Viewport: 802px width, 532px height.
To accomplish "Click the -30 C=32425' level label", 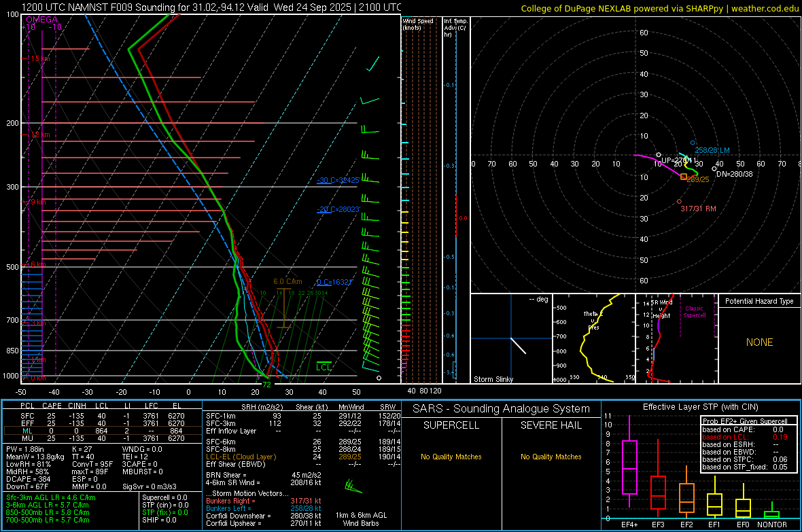I will click(x=338, y=180).
